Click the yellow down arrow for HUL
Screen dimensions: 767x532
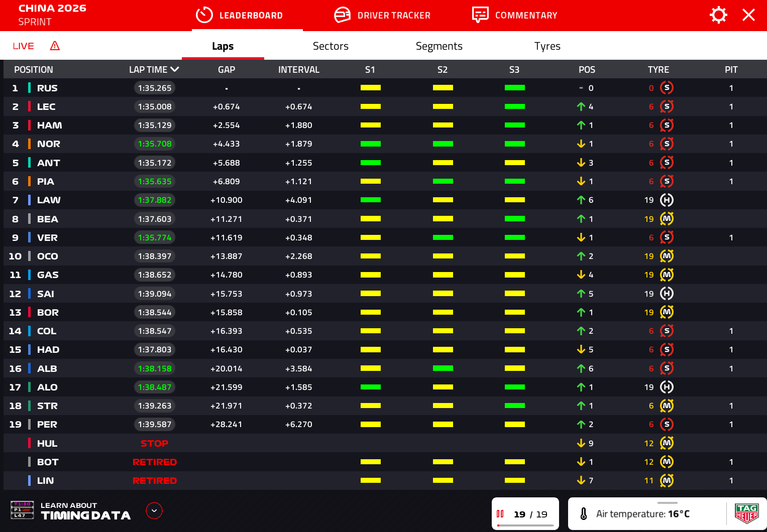click(x=581, y=443)
